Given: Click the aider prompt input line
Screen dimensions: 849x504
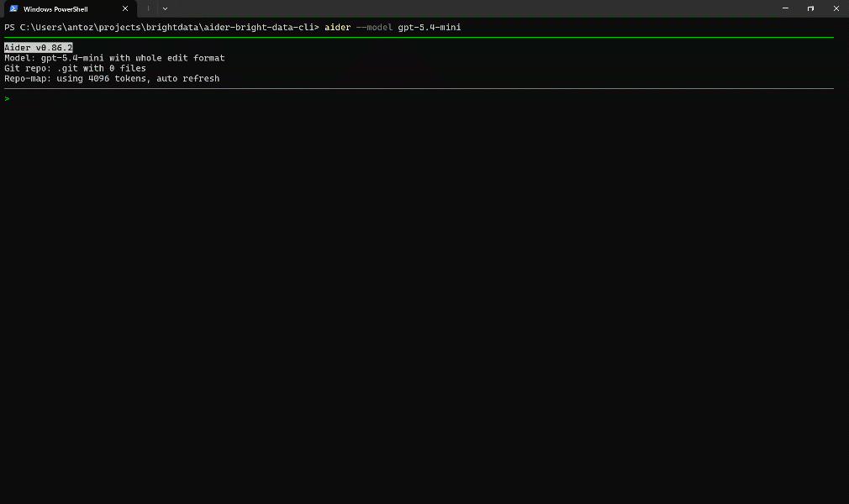Looking at the screenshot, I should (419, 98).
